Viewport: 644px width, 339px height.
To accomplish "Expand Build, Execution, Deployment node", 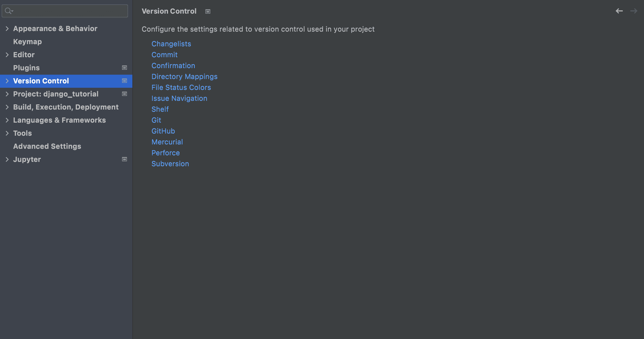I will (x=7, y=107).
